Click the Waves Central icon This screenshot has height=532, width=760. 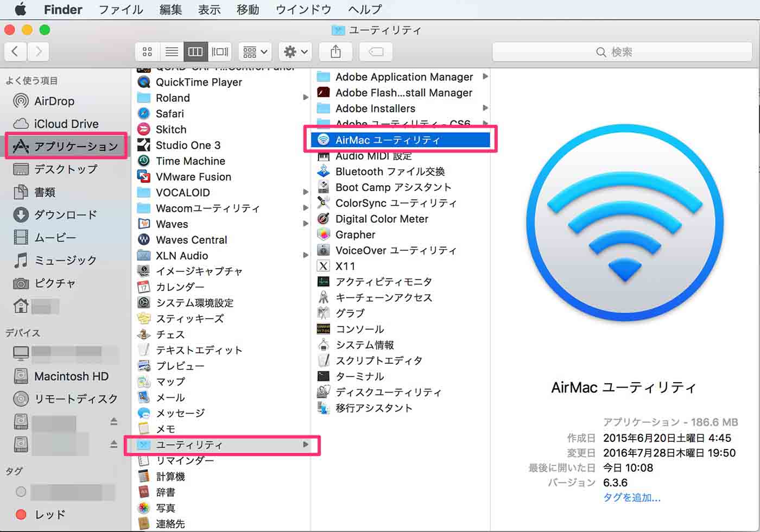[x=144, y=239]
